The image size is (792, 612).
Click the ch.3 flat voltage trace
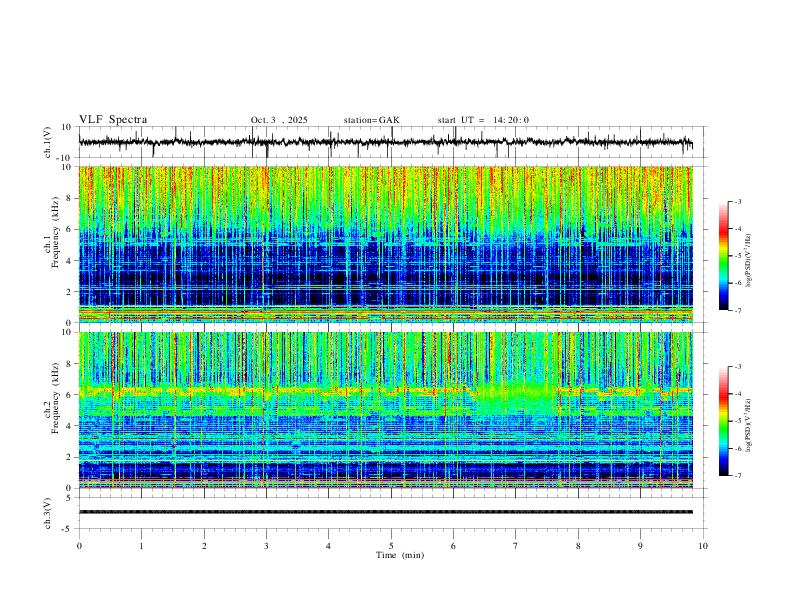385,512
